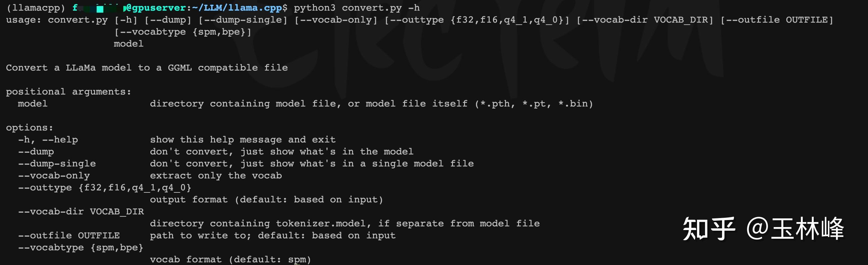
Task: Click the gpuserver prompt path text
Action: [x=206, y=8]
